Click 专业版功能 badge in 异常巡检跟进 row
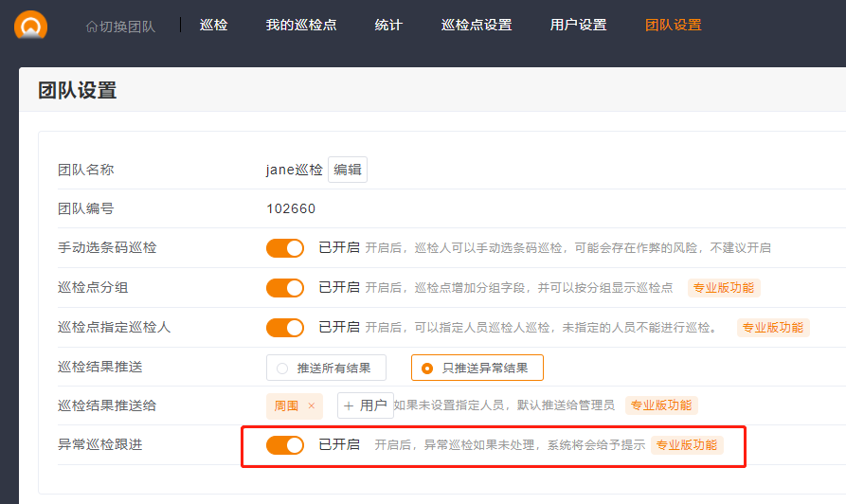This screenshot has height=504, width=846. [x=687, y=445]
